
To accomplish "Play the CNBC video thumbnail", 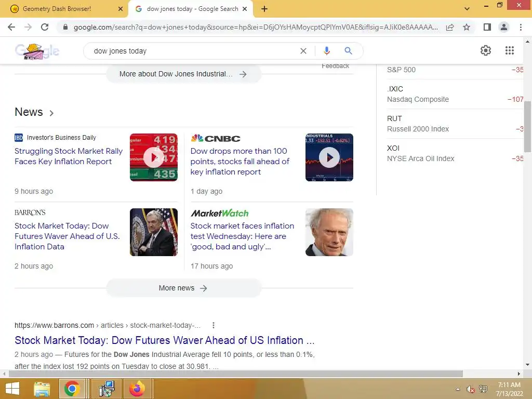I will pos(329,157).
